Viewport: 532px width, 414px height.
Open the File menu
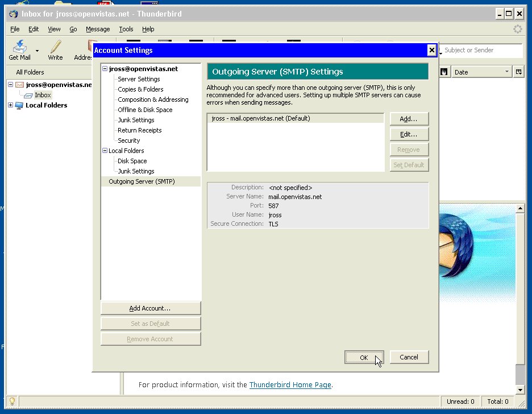[15, 29]
